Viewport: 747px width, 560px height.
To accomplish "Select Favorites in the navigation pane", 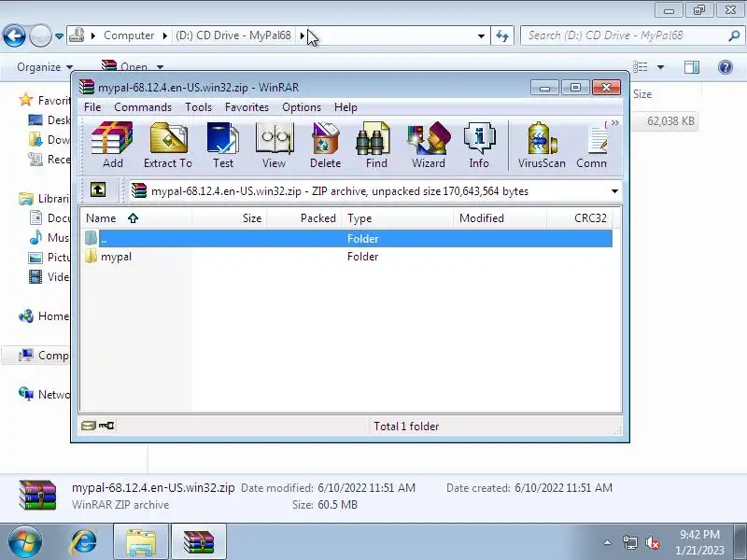I will [x=45, y=100].
